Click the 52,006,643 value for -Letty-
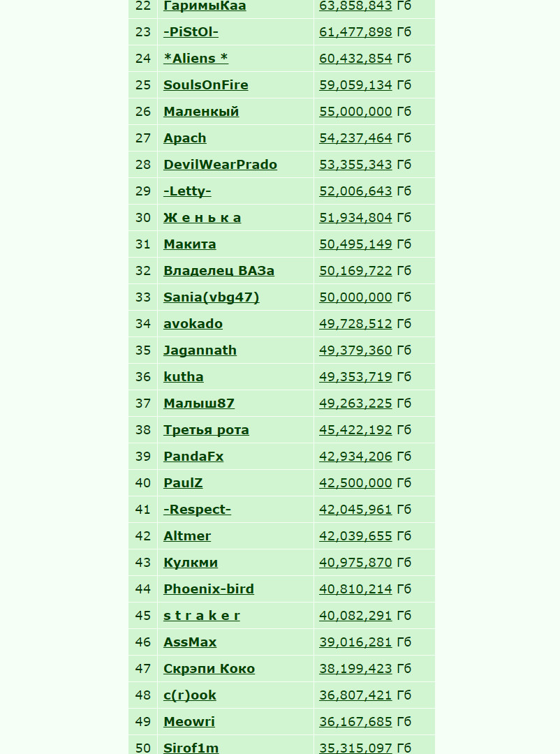This screenshot has height=754, width=560. 355,191
